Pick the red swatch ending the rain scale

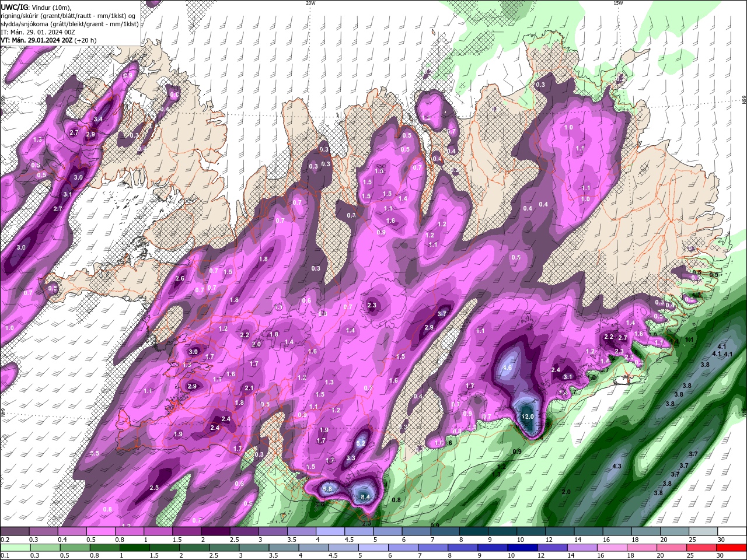(x=732, y=547)
